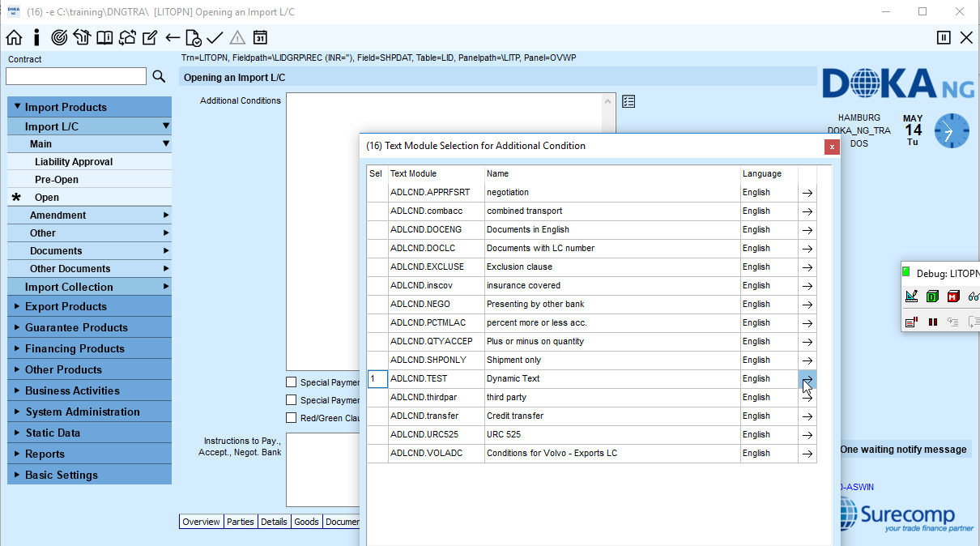Open the calendar icon in the toolbar
The image size is (980, 546).
click(x=260, y=37)
